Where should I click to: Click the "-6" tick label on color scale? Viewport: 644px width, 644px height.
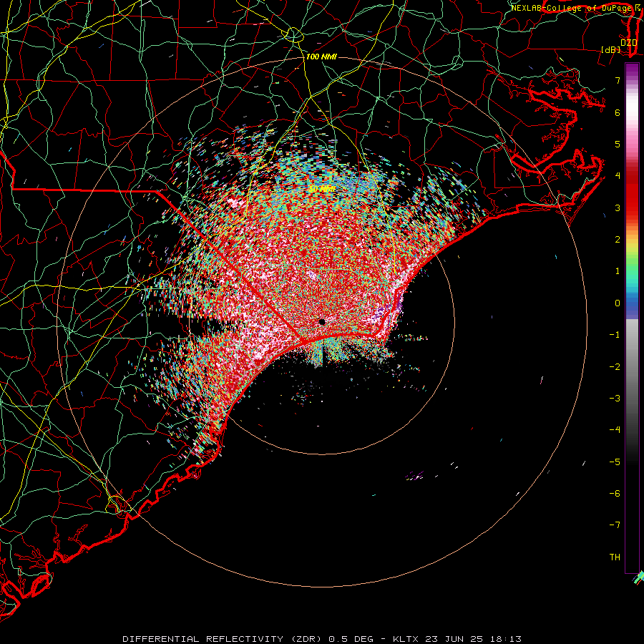[615, 494]
